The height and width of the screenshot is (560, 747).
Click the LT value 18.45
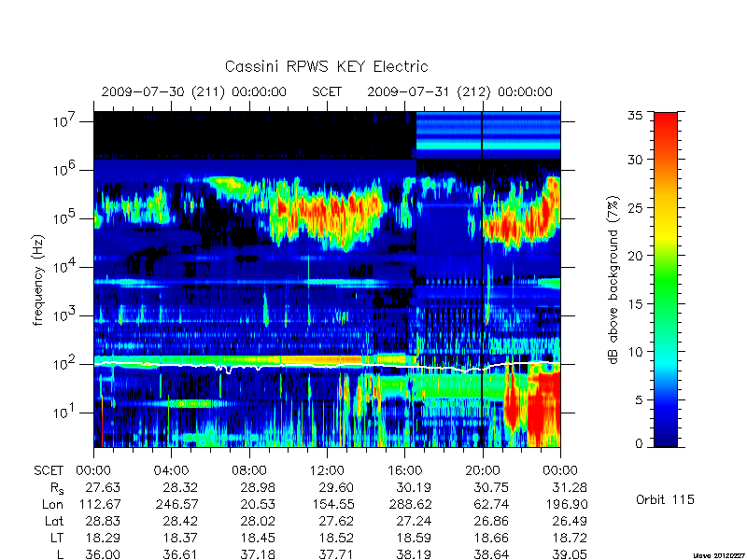point(259,539)
